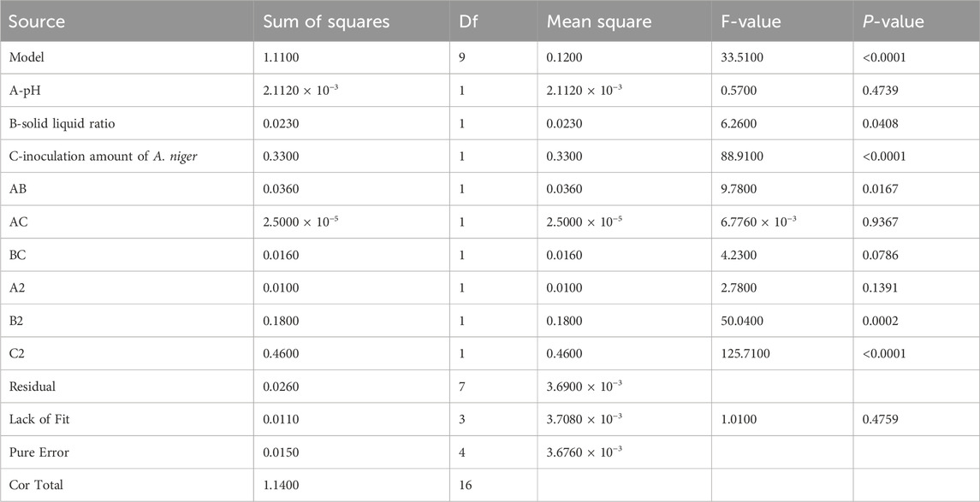Click the Source column header
The width and height of the screenshot is (980, 502).
pyautogui.click(x=37, y=21)
